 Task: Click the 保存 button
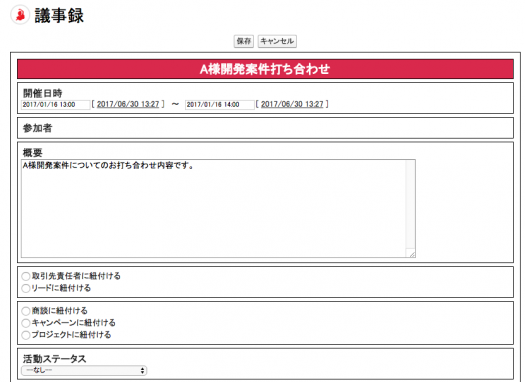243,41
